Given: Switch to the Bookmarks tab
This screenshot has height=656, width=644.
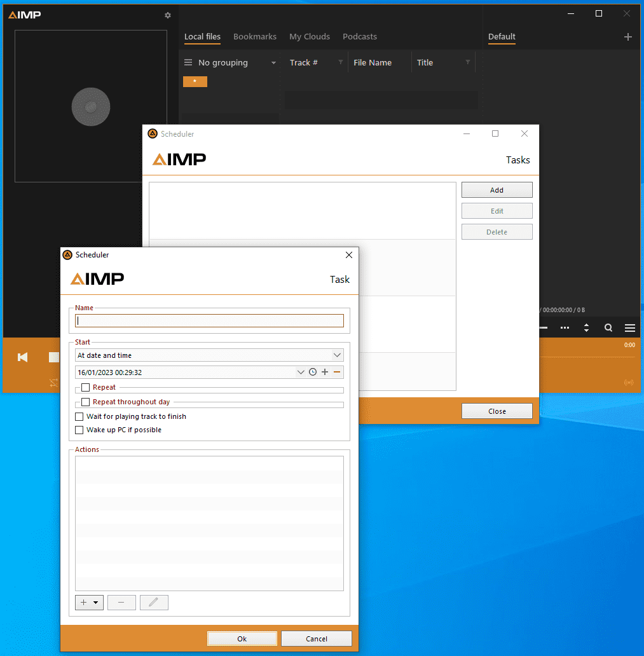Looking at the screenshot, I should (x=255, y=37).
